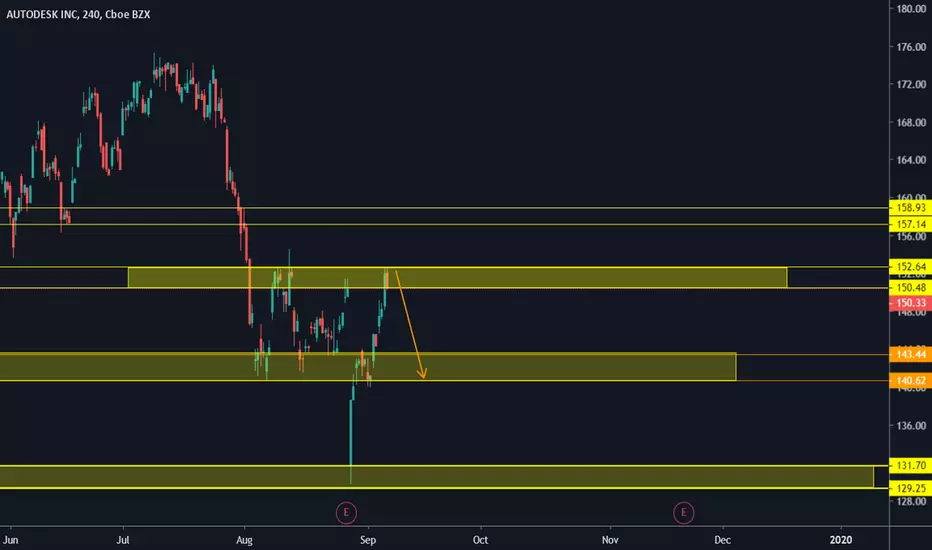The width and height of the screenshot is (932, 550).
Task: Select the orange 143.44 price label
Action: [x=911, y=354]
